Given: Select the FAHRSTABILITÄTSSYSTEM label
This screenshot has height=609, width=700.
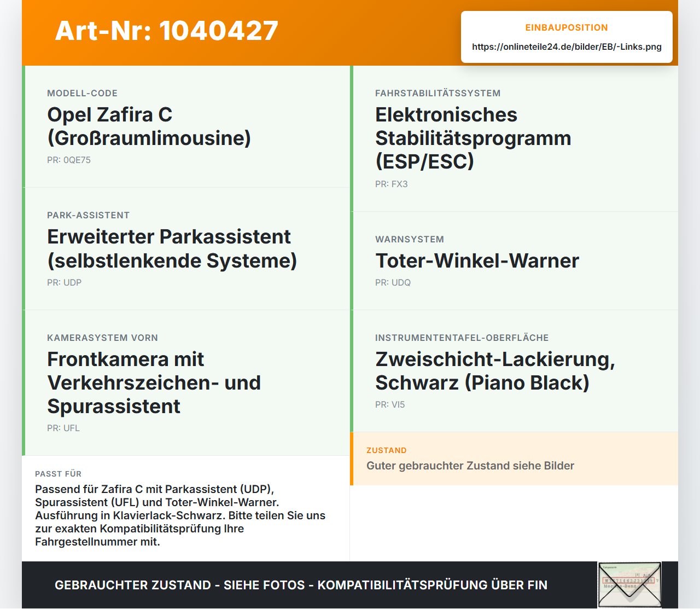Looking at the screenshot, I should tap(437, 93).
